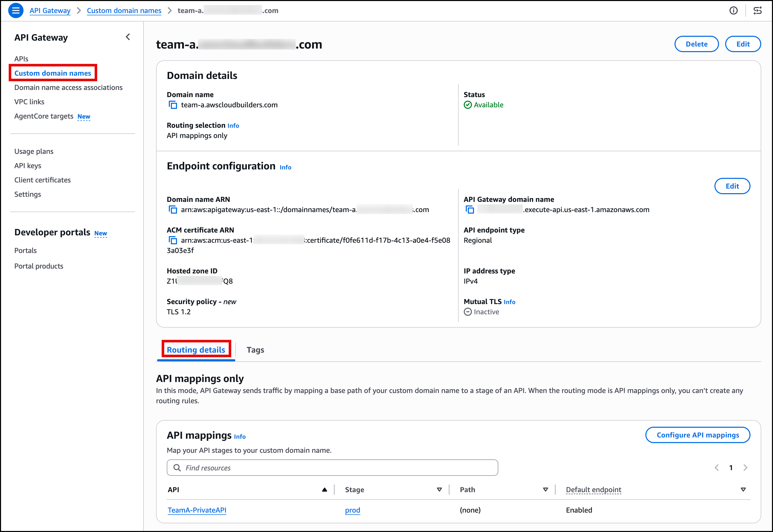Image resolution: width=773 pixels, height=532 pixels.
Task: Click the info circle icon in the top bar
Action: pyautogui.click(x=733, y=10)
